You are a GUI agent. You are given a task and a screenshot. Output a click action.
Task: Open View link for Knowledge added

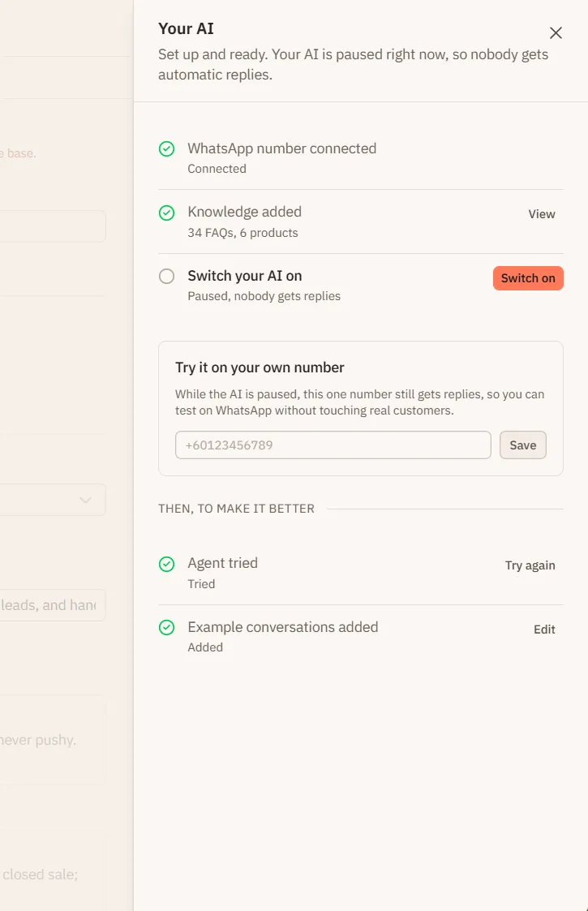point(542,214)
